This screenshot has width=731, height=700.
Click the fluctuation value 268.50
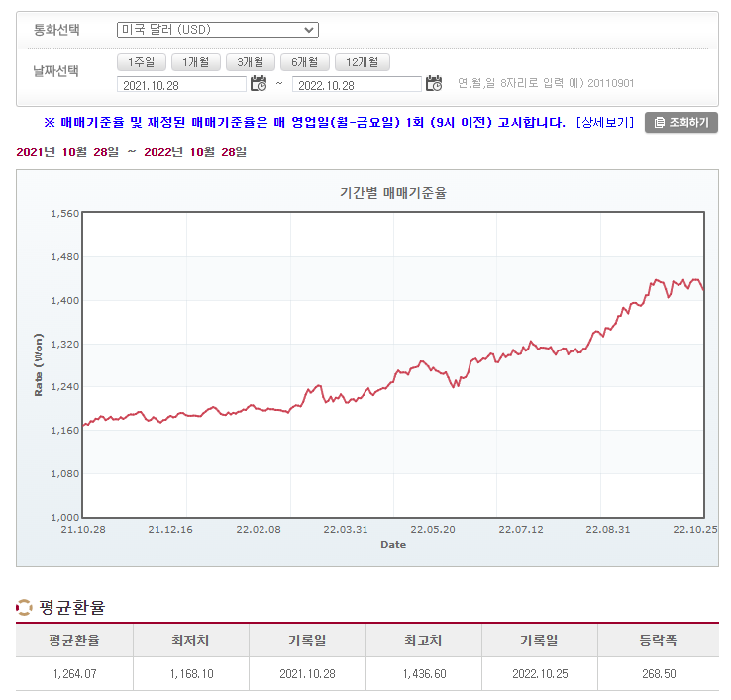pyautogui.click(x=659, y=674)
